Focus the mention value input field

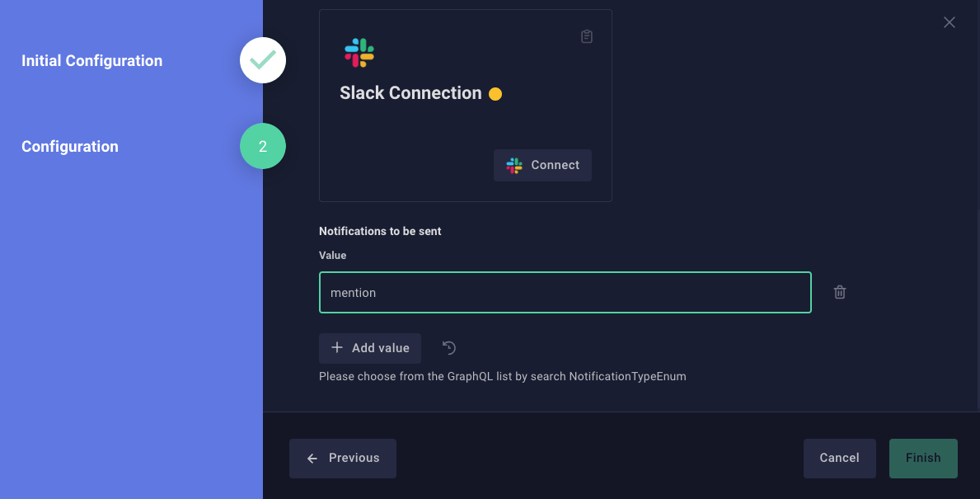point(565,293)
